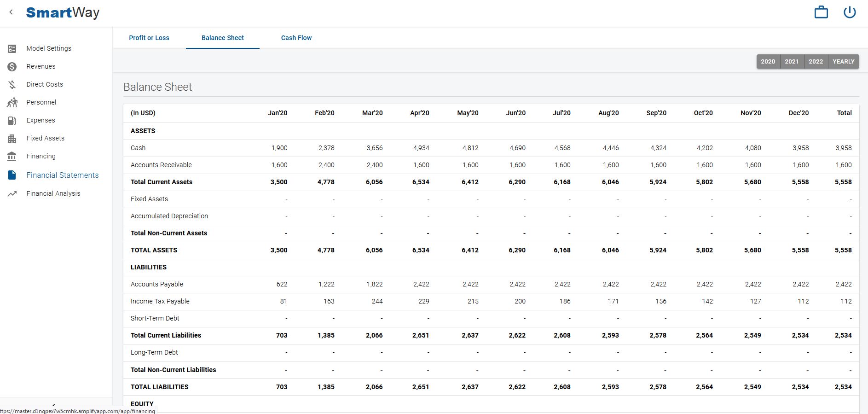Select the Balance Sheet tab
Screen dimensions: 868x414
click(x=223, y=38)
